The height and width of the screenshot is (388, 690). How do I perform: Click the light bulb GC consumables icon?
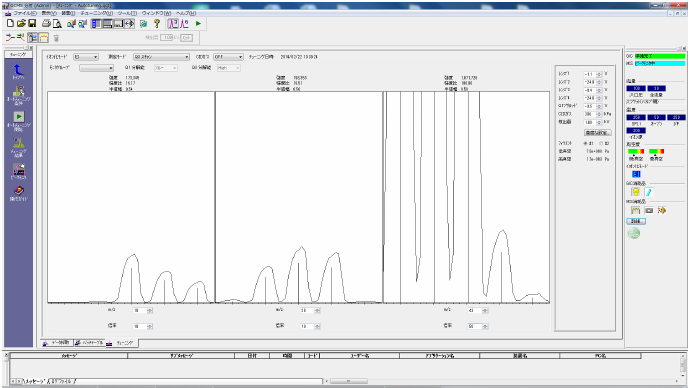pyautogui.click(x=635, y=192)
